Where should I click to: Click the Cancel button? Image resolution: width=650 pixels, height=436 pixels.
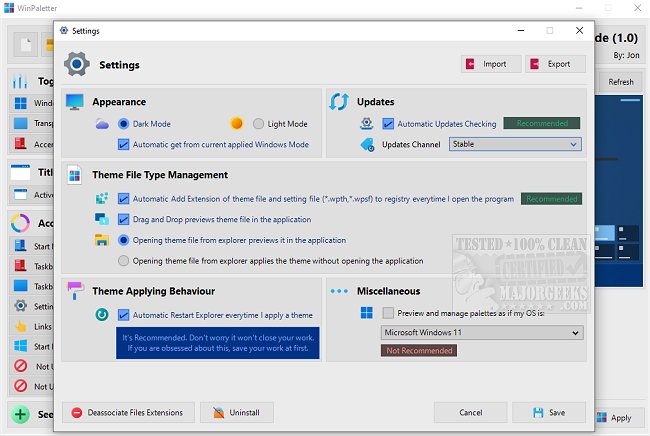tap(471, 412)
